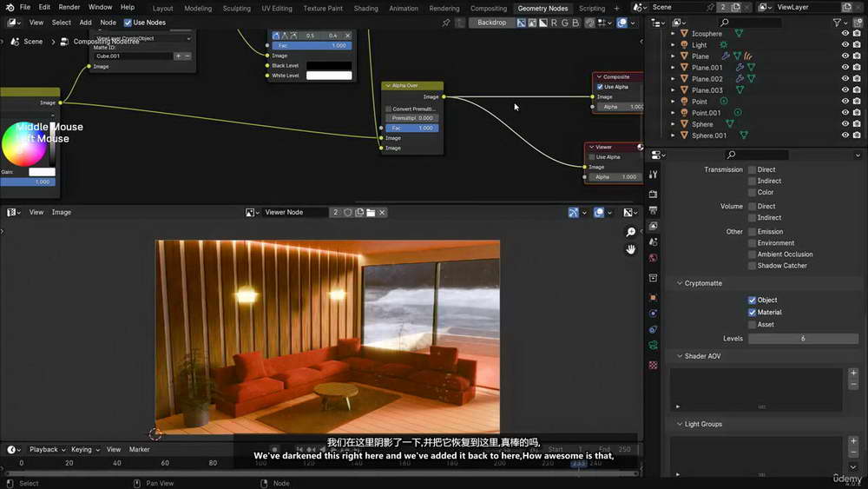Open the timeline Marker menu
The height and width of the screenshot is (489, 868).
139,449
